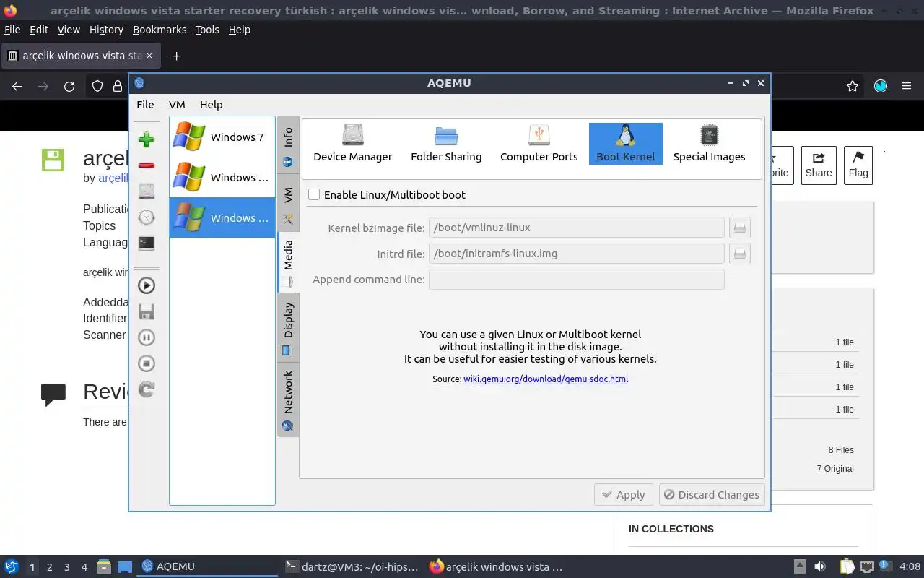This screenshot has height=578, width=924.
Task: Save VM state with the floppy icon
Action: coord(147,311)
